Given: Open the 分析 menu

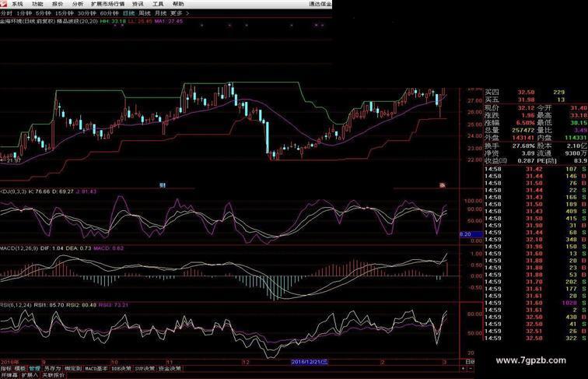Looking at the screenshot, I should [x=78, y=4].
